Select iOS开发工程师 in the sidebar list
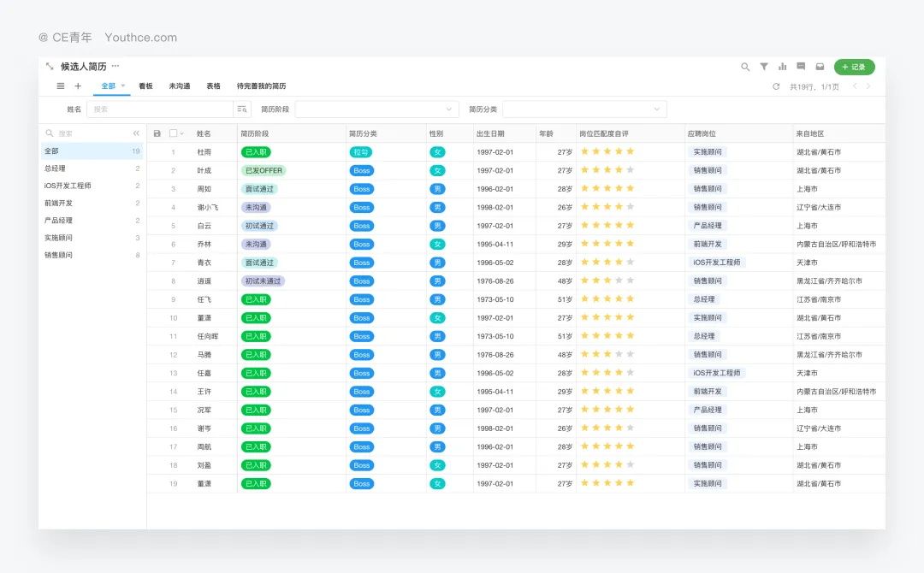The width and height of the screenshot is (924, 573). point(92,186)
